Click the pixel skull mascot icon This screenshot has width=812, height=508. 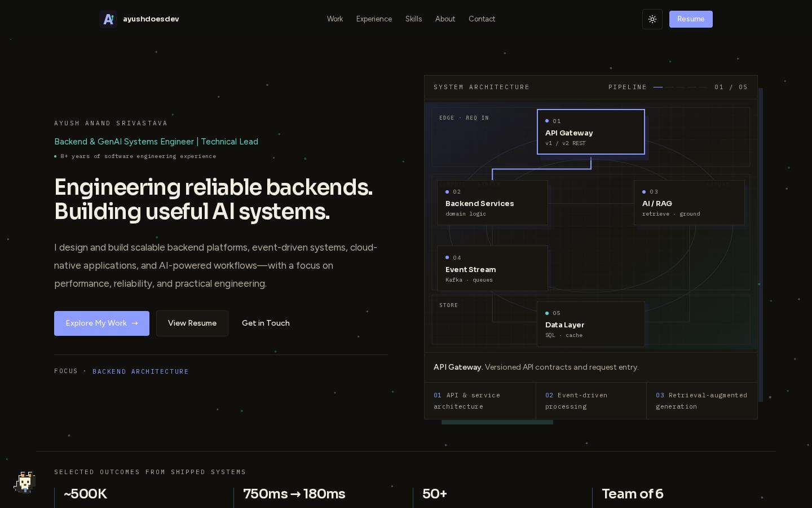point(25,483)
